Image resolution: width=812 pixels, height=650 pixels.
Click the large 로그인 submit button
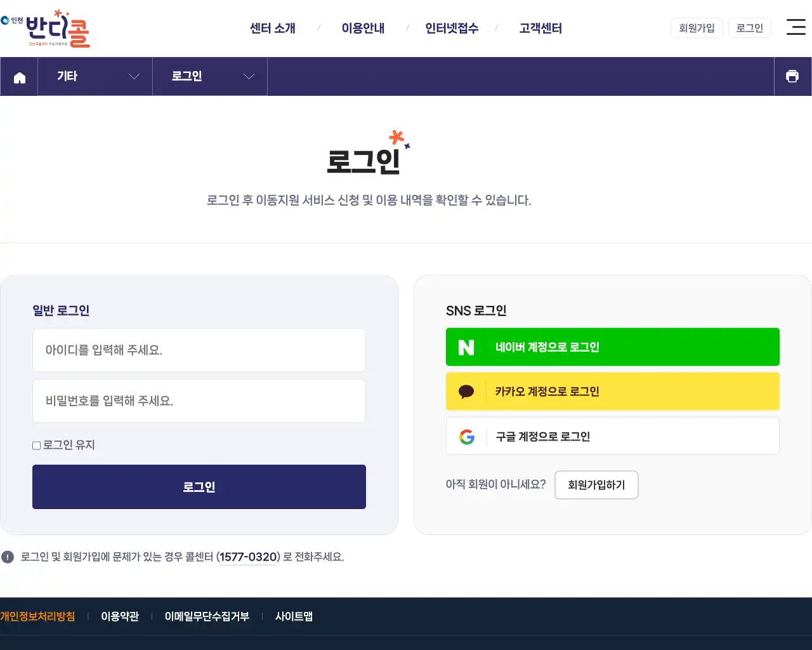pos(199,487)
